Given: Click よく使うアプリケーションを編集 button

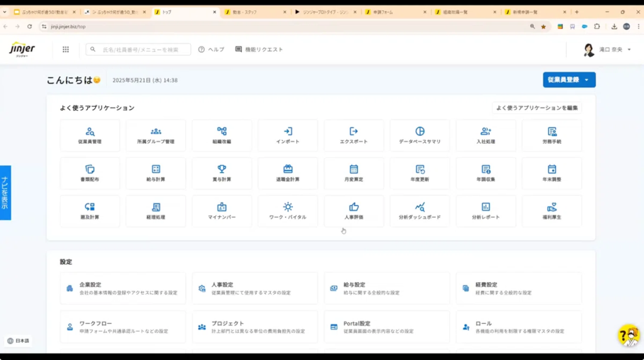Looking at the screenshot, I should pyautogui.click(x=536, y=108).
